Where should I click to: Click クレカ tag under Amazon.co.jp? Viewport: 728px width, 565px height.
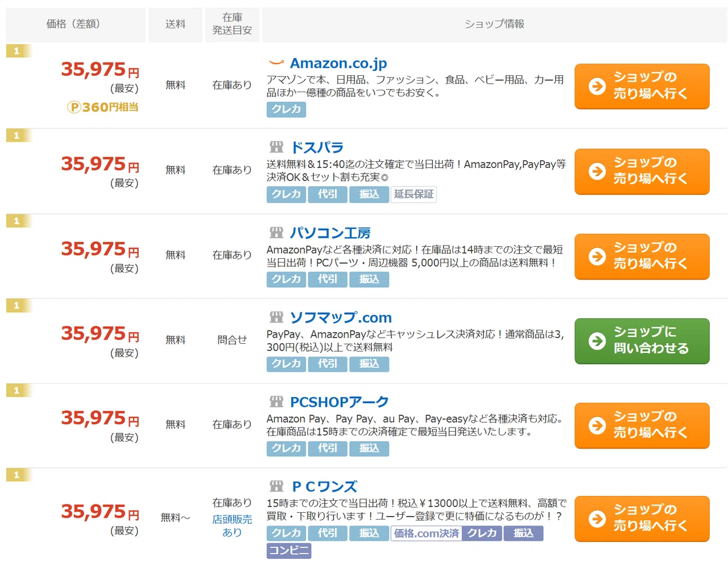click(x=286, y=110)
